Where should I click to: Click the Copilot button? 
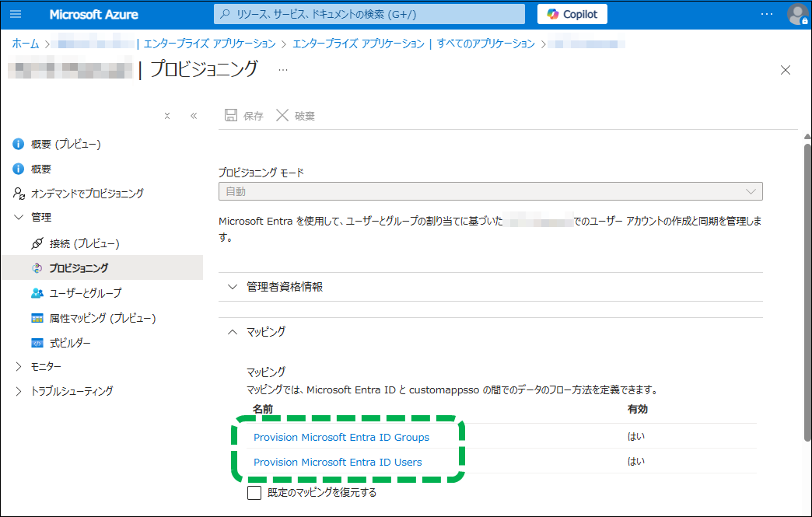pos(572,14)
